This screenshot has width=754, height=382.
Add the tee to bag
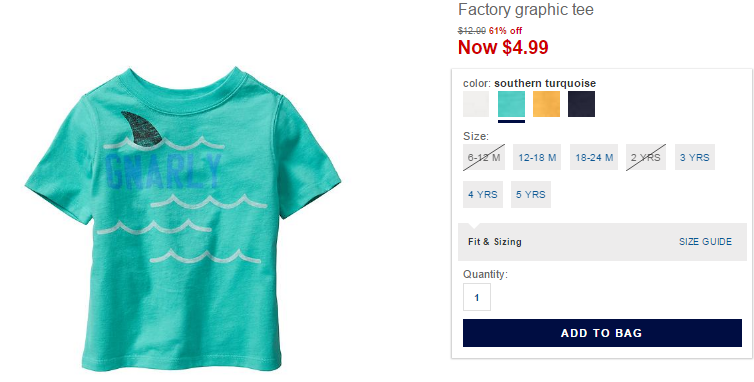click(602, 333)
